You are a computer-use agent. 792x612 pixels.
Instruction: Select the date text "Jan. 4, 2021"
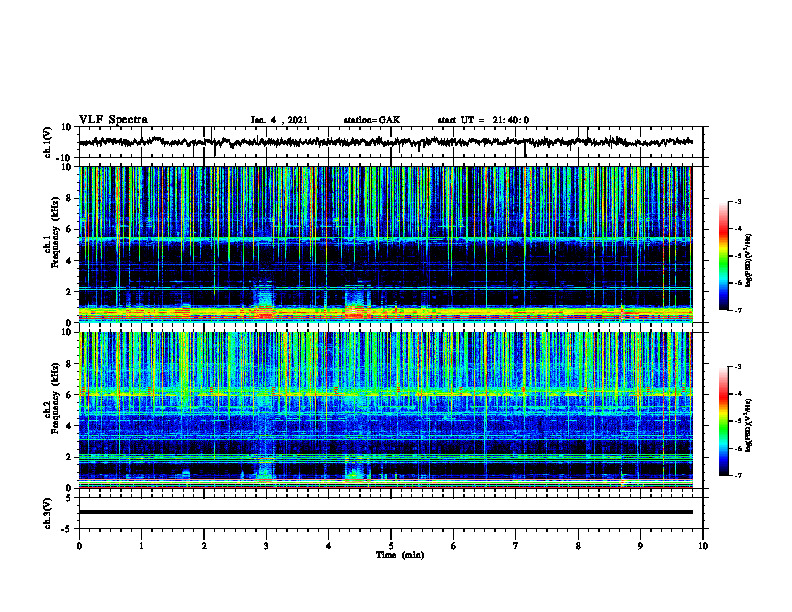coord(279,120)
